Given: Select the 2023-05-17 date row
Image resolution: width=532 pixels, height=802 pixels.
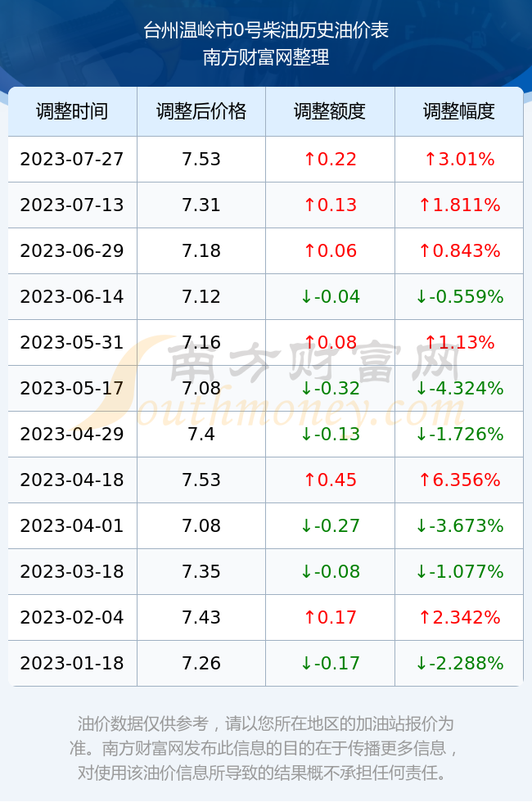Looking at the screenshot, I should click(265, 388).
